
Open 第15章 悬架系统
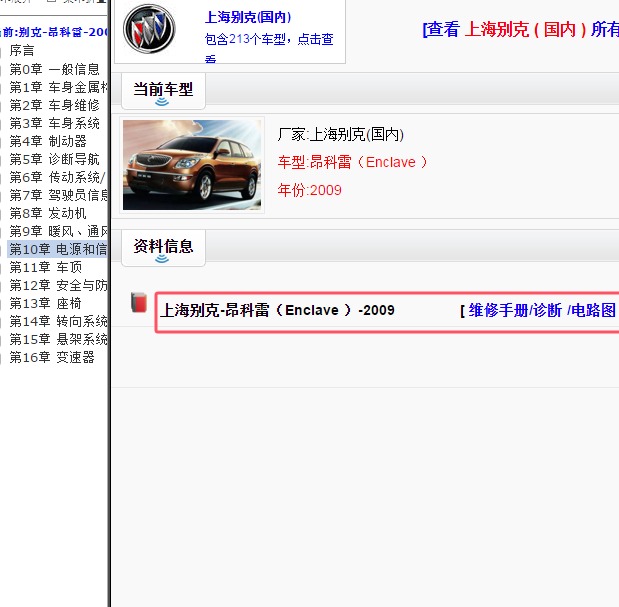point(58,339)
